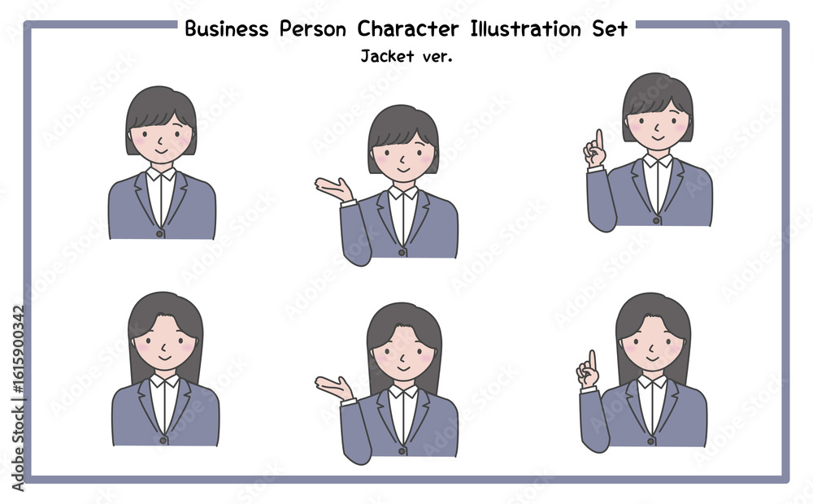Click the 'Jacket ver.' subtitle text
813x504 pixels.
click(x=406, y=56)
